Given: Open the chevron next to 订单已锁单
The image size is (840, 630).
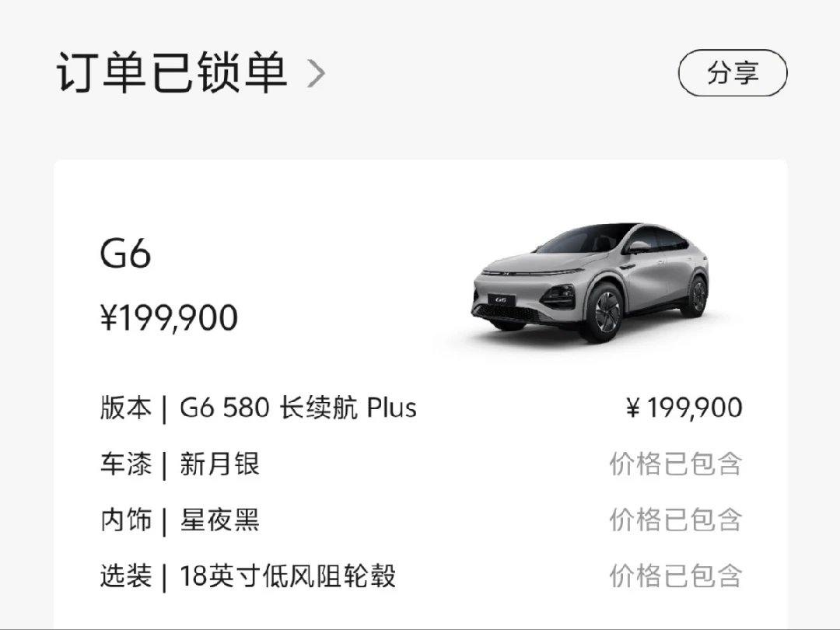Looking at the screenshot, I should tap(316, 73).
